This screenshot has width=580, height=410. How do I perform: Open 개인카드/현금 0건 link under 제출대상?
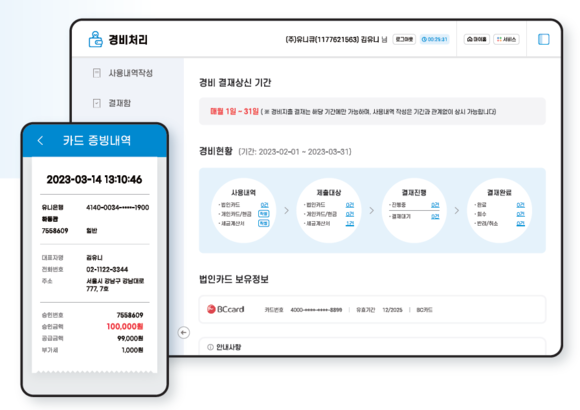coord(350,214)
